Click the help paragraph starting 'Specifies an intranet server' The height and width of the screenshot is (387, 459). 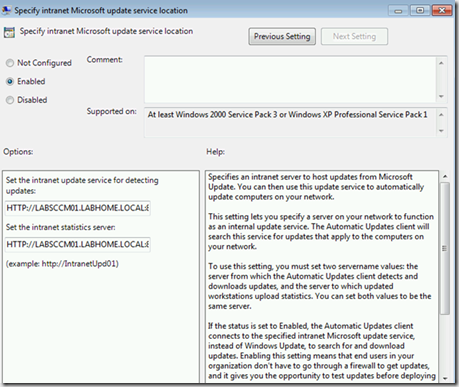pyautogui.click(x=316, y=187)
